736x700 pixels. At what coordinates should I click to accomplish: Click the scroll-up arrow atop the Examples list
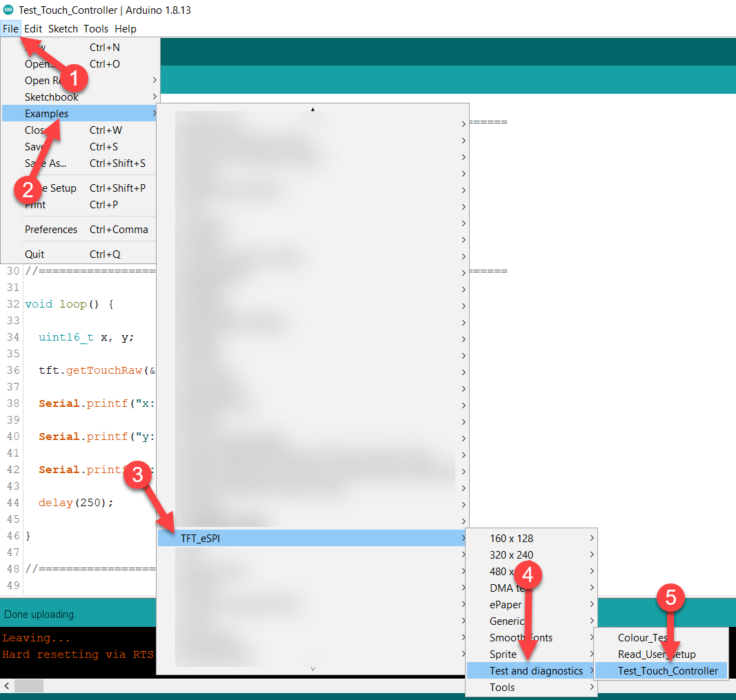coord(312,110)
